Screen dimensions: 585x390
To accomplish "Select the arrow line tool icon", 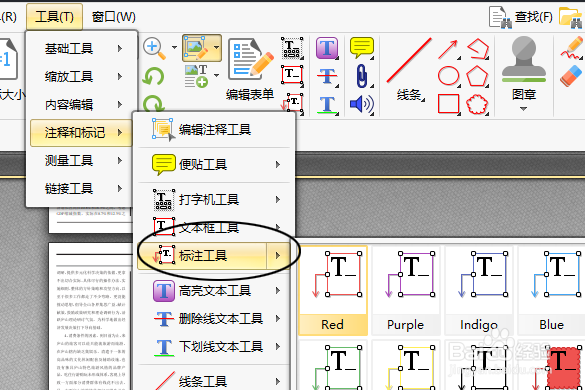I will 448,49.
